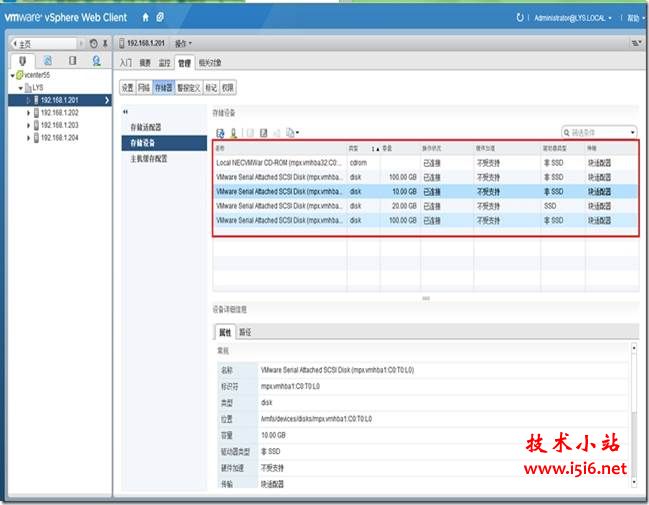Open the navigator history clock icon
The image size is (649, 505).
pos(94,43)
